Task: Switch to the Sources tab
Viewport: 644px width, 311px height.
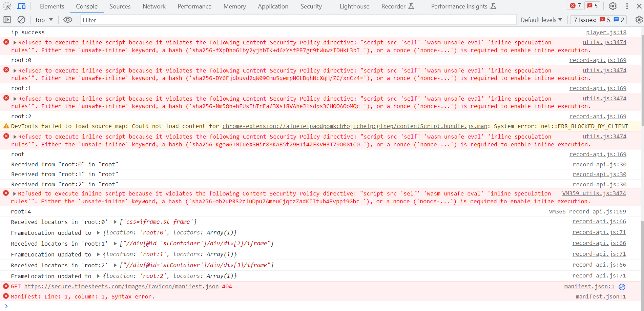Action: pos(120,6)
